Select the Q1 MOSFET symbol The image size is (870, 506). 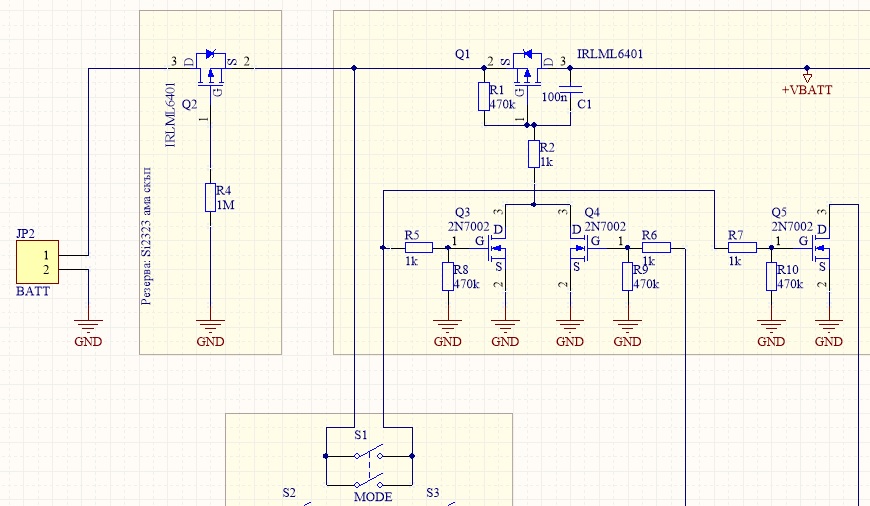pyautogui.click(x=527, y=70)
